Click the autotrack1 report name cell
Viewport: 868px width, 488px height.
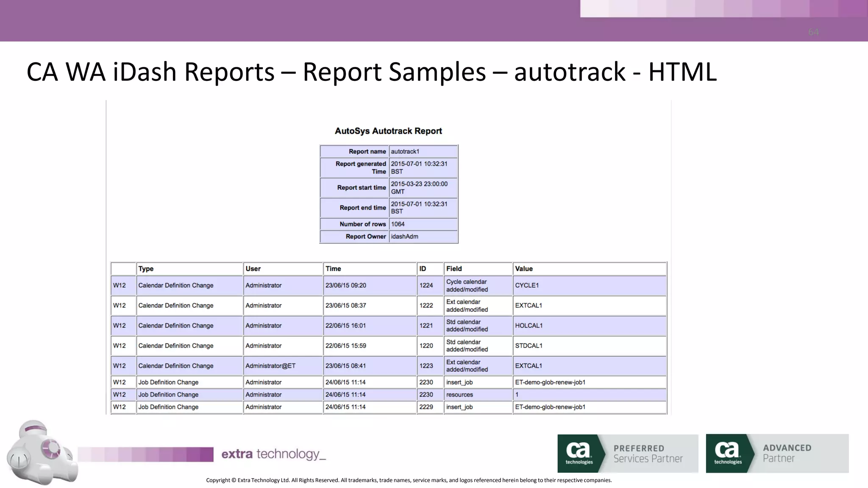(x=405, y=151)
